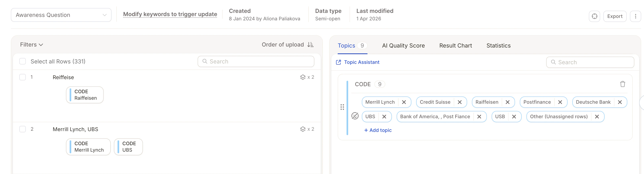
Task: Select the CODE UBS tag in row 2
Action: click(128, 147)
